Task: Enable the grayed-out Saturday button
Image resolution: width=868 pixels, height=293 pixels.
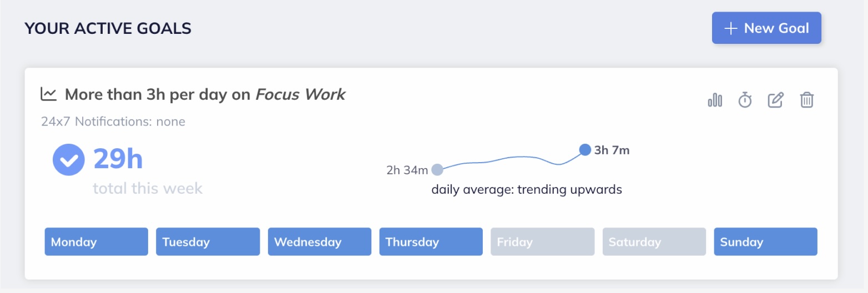Action: pyautogui.click(x=654, y=241)
